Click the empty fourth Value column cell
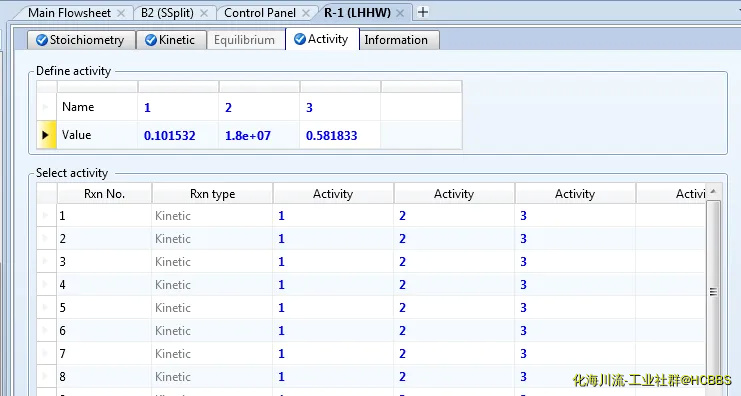The height and width of the screenshot is (396, 741). tap(421, 135)
